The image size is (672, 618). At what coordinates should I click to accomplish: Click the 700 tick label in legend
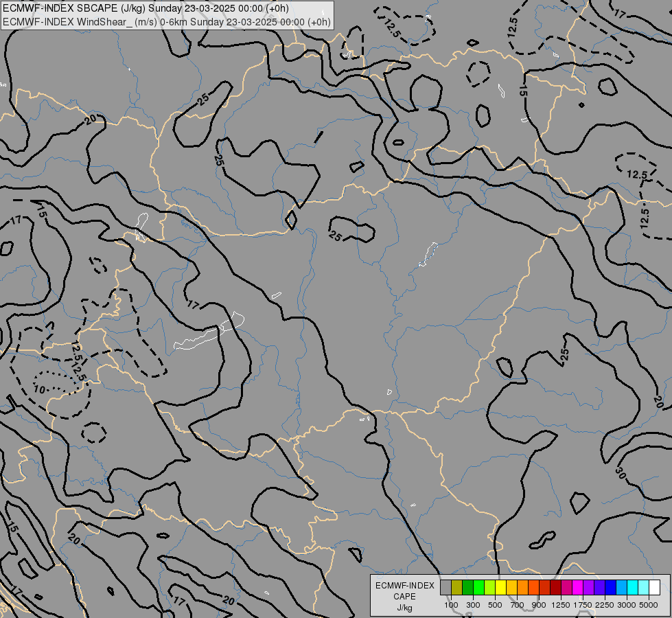(518, 605)
